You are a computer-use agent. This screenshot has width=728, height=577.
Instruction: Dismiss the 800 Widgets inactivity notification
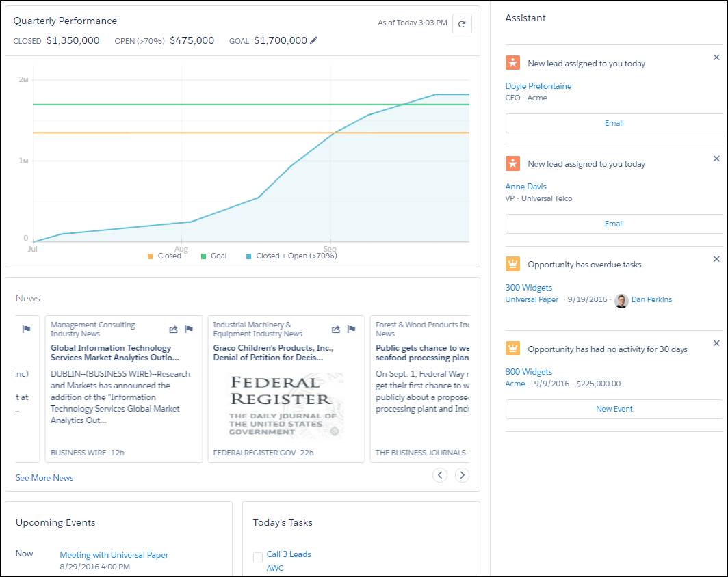coord(716,343)
